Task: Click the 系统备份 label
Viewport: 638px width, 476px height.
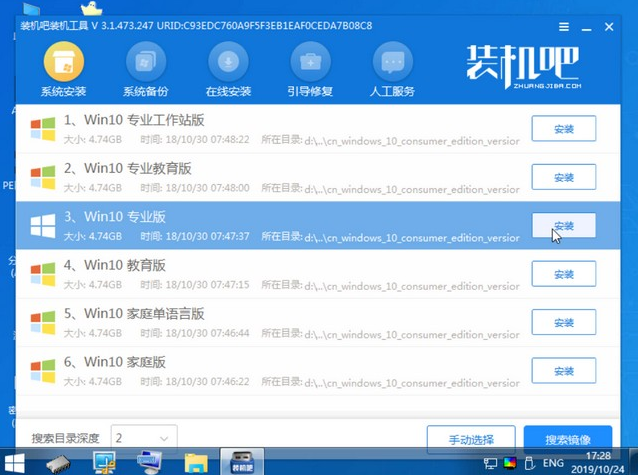Action: 146,91
